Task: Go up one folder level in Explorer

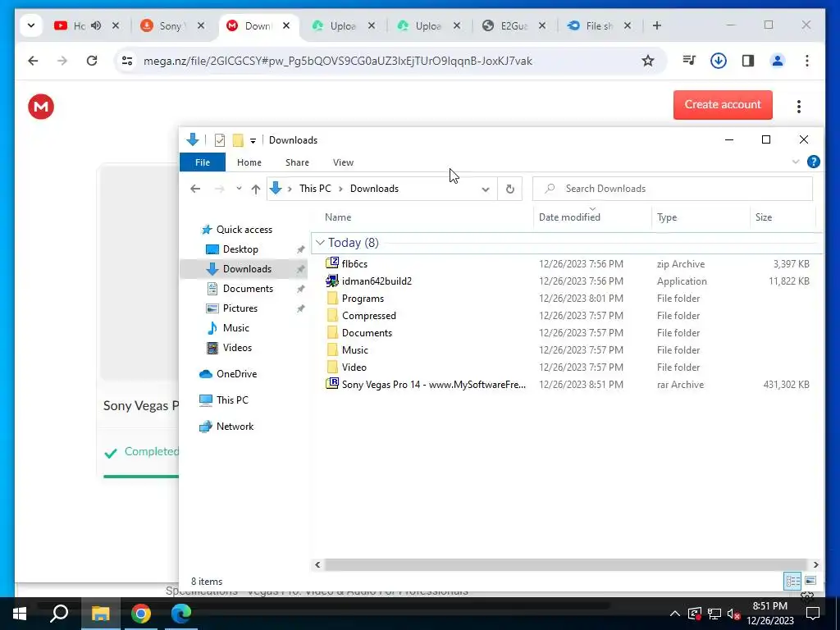Action: click(x=256, y=189)
